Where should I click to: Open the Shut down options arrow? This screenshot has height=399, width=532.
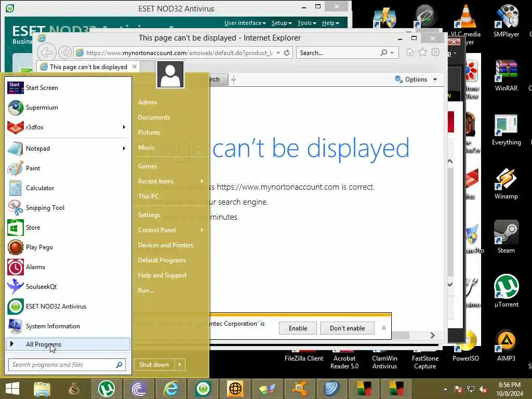[180, 365]
